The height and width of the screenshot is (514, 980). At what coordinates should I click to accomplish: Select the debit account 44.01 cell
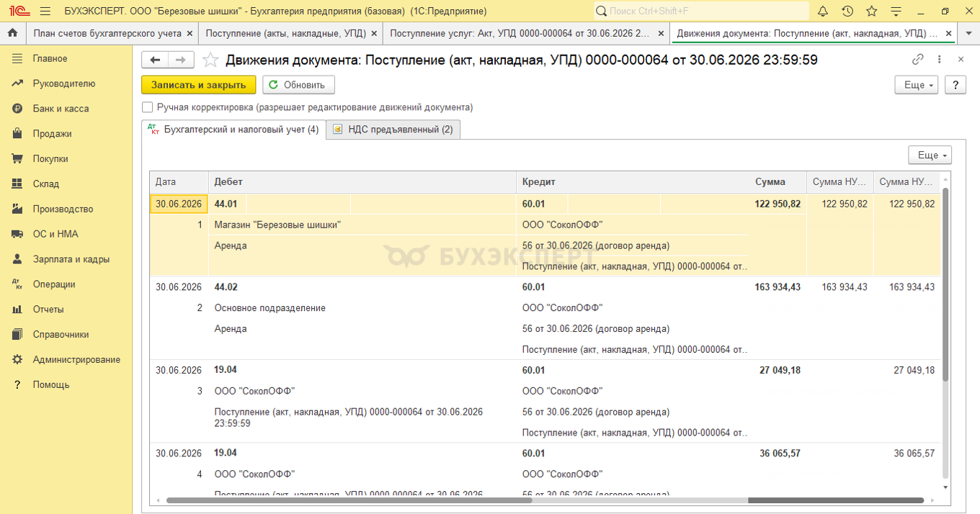[228, 204]
